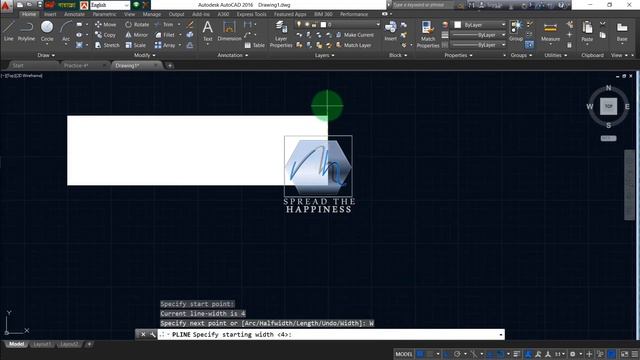Switch to the Insert ribbon tab

tap(50, 14)
